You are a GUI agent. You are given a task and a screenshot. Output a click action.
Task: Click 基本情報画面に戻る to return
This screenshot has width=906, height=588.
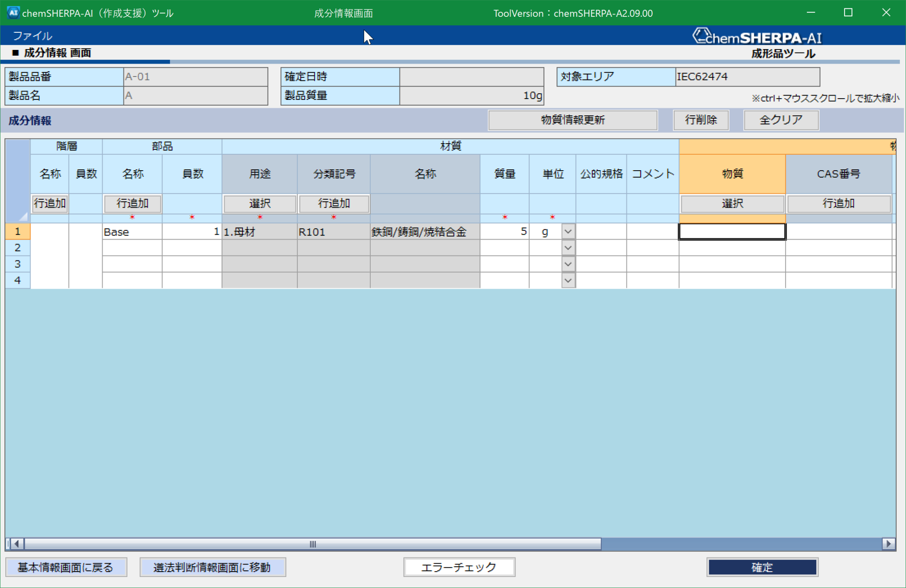point(66,567)
